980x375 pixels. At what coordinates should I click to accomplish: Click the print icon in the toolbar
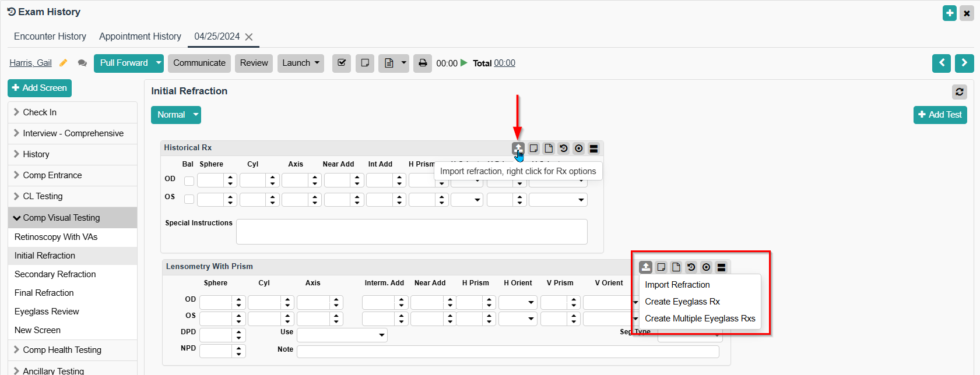tap(423, 63)
